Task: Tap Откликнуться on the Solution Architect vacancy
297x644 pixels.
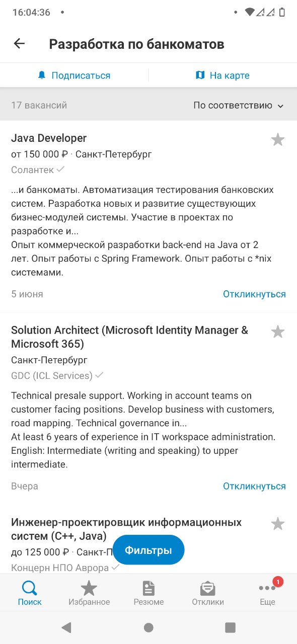Action: tap(254, 487)
